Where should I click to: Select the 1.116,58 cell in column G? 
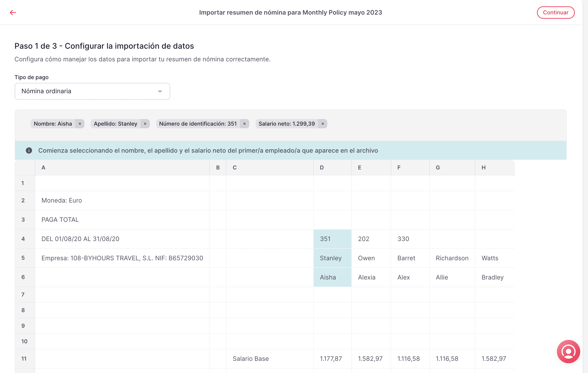[452, 359]
